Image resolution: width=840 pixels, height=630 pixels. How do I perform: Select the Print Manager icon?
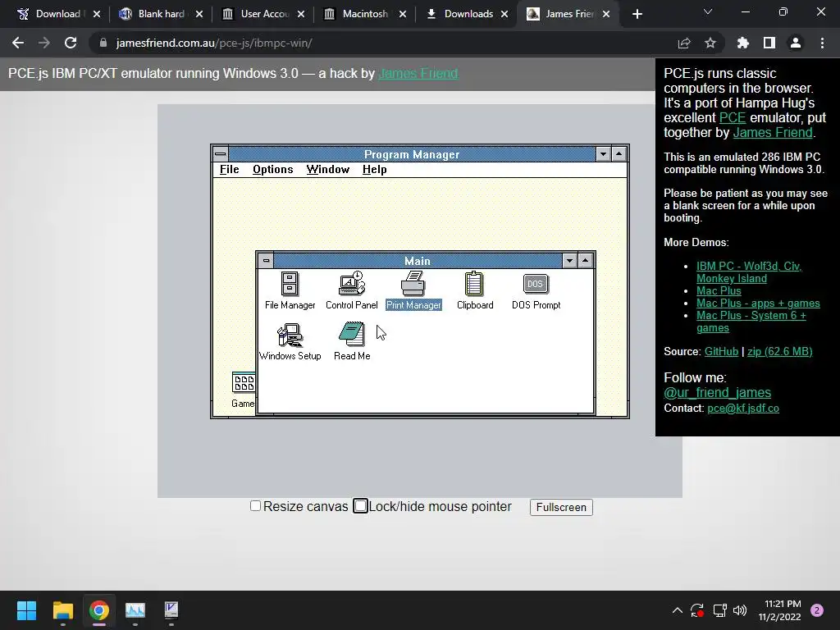(x=413, y=290)
